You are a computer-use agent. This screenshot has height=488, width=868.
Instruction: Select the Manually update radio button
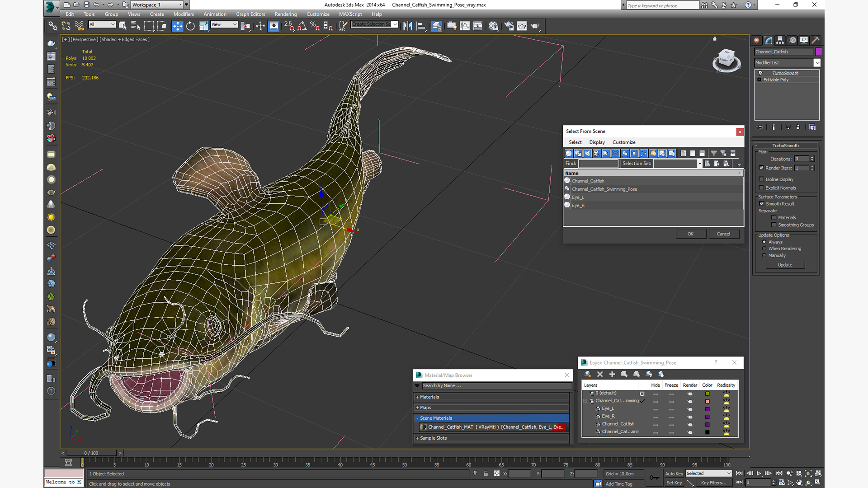pos(764,255)
